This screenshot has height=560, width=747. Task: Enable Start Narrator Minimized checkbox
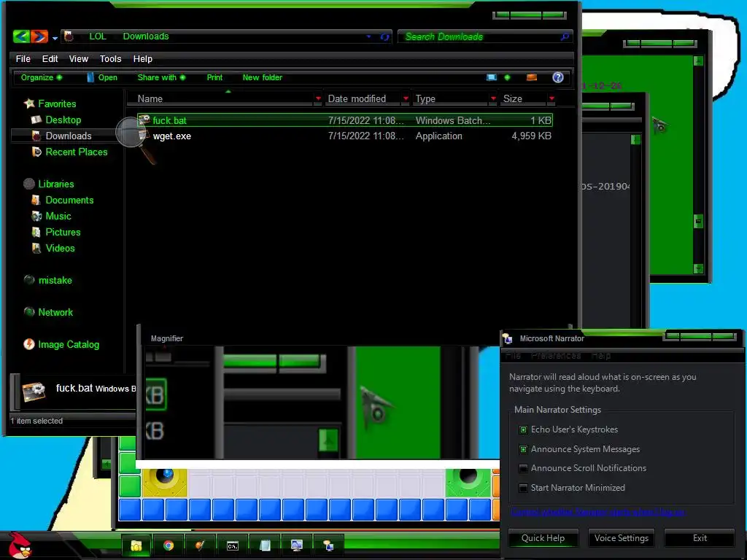(523, 488)
